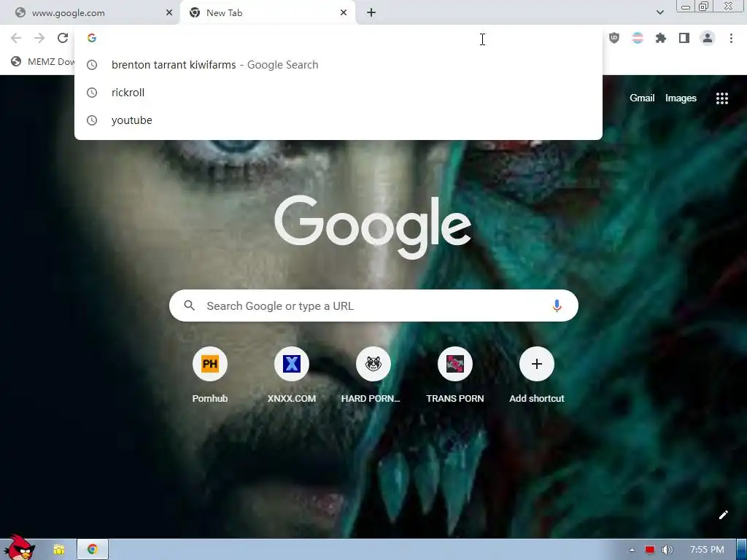
Task: Click the striped flag extension icon
Action: [638, 38]
